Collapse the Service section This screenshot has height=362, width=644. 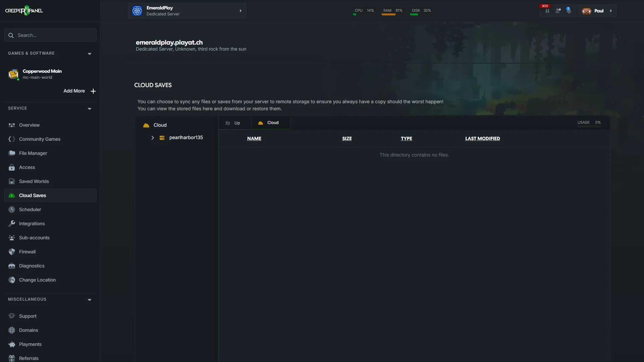click(90, 109)
